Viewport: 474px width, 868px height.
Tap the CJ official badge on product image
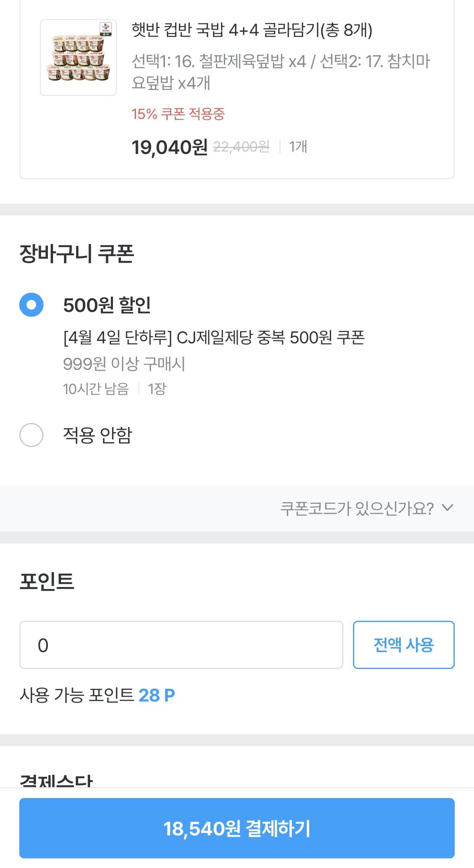click(106, 29)
